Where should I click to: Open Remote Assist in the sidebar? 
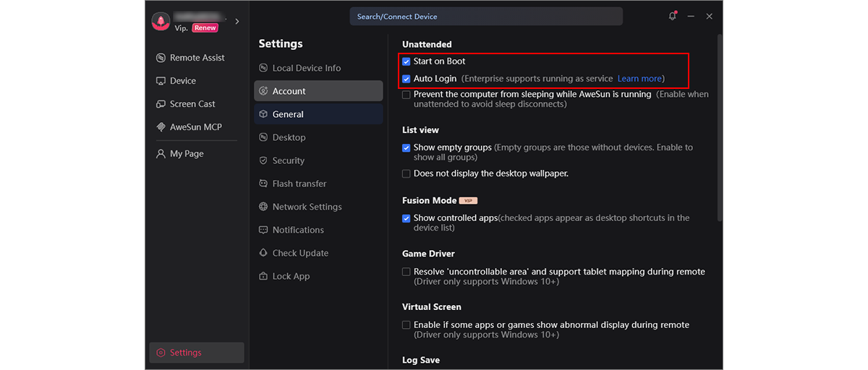197,58
